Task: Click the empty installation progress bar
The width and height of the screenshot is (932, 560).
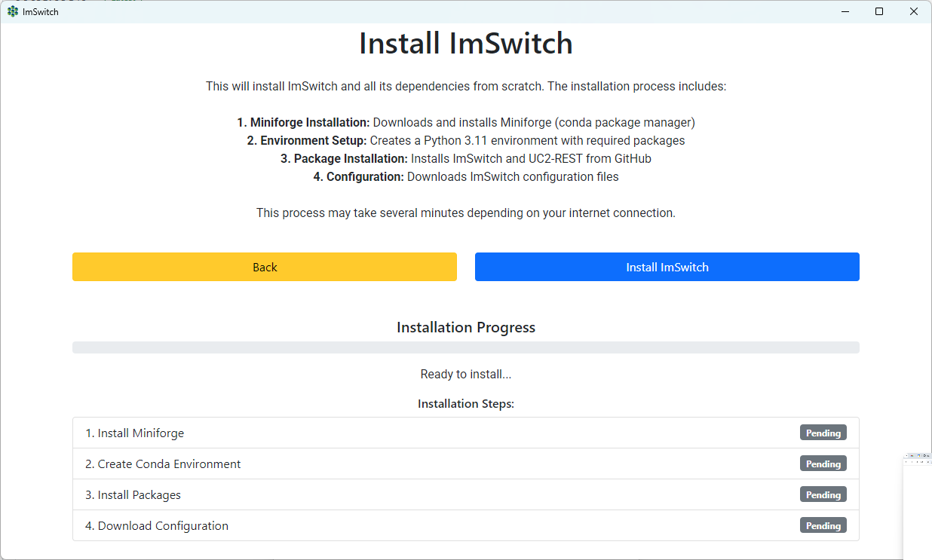Action: pos(466,347)
